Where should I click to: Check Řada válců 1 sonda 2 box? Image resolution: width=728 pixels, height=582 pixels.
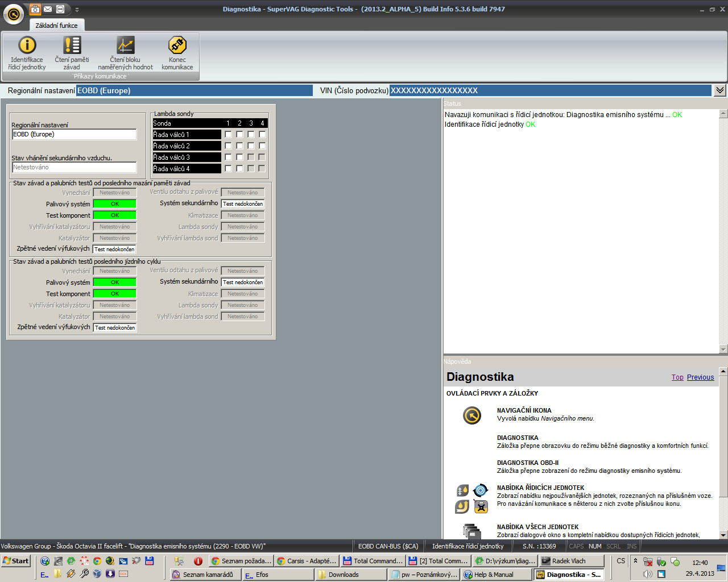[x=239, y=135]
